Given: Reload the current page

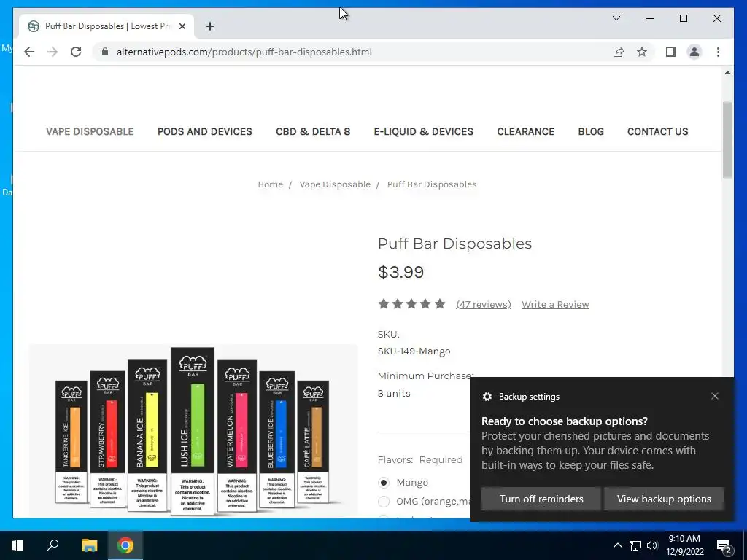Looking at the screenshot, I should [x=76, y=52].
